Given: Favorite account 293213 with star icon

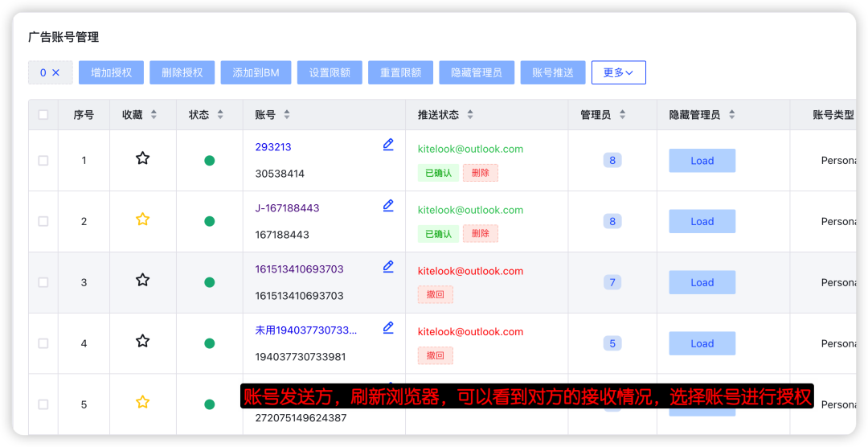Looking at the screenshot, I should pos(143,158).
